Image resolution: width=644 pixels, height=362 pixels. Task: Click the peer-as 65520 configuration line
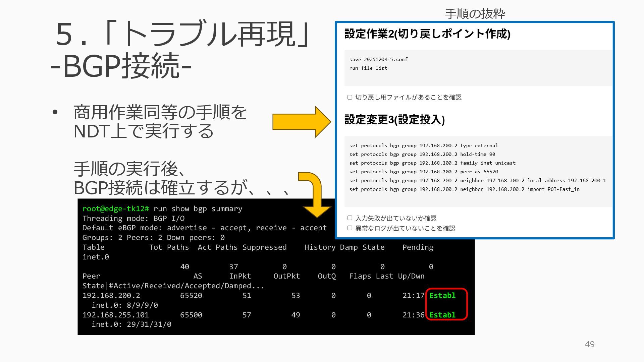tap(423, 172)
